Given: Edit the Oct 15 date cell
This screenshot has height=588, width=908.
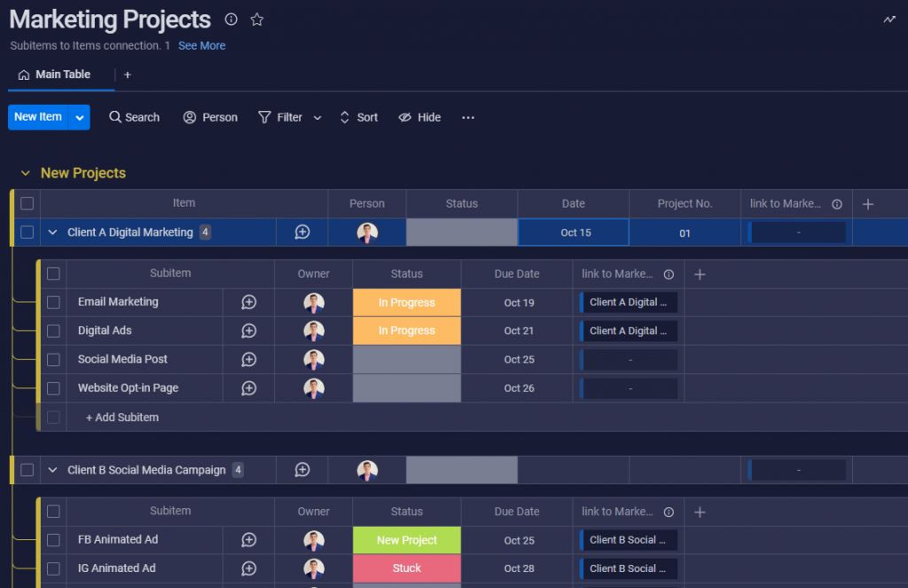Looking at the screenshot, I should coord(574,232).
